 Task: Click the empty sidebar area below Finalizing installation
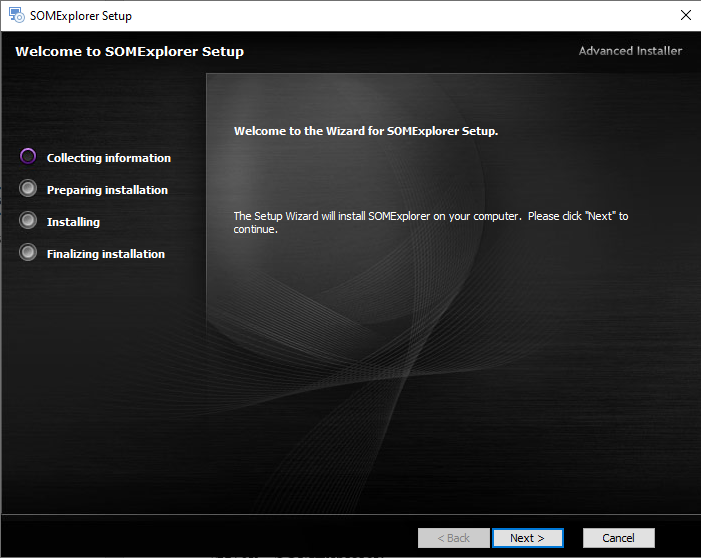coord(100,380)
